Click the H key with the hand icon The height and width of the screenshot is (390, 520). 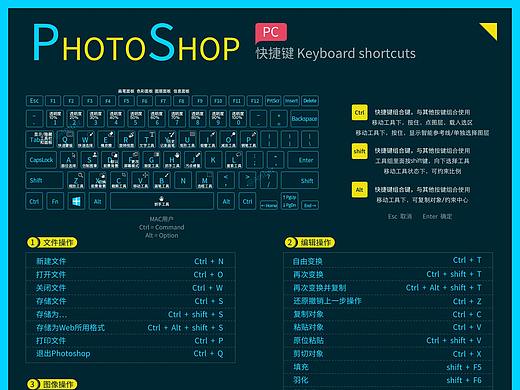click(x=172, y=160)
